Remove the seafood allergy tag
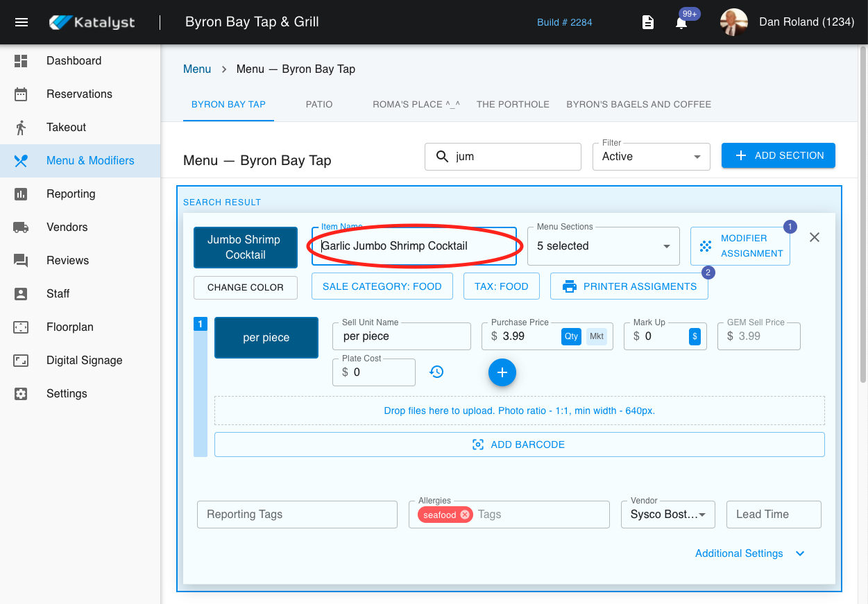 [465, 515]
